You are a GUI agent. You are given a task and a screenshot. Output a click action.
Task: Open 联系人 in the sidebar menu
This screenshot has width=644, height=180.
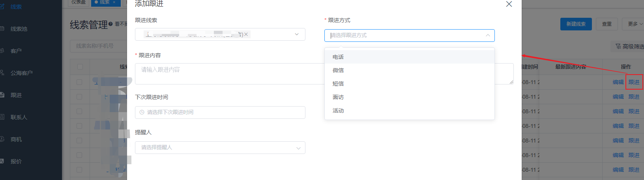coord(19,117)
